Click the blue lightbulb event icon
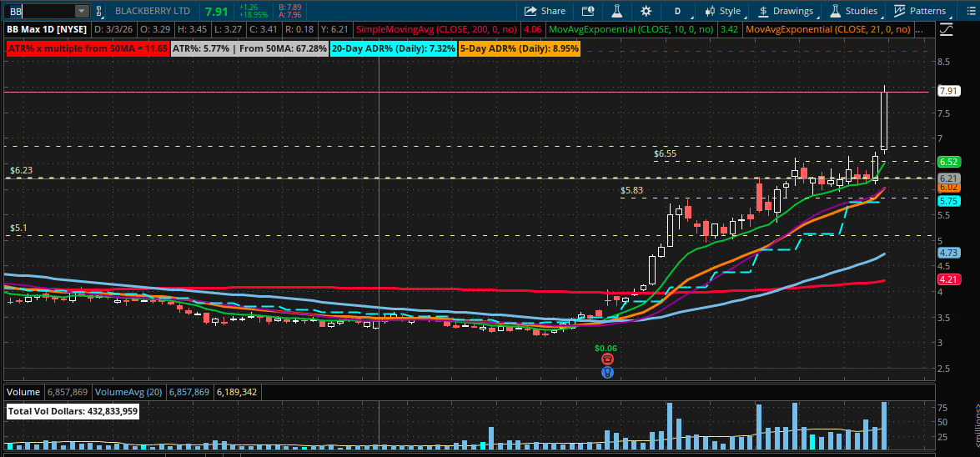Viewport: 980px width, 457px height. 607,373
